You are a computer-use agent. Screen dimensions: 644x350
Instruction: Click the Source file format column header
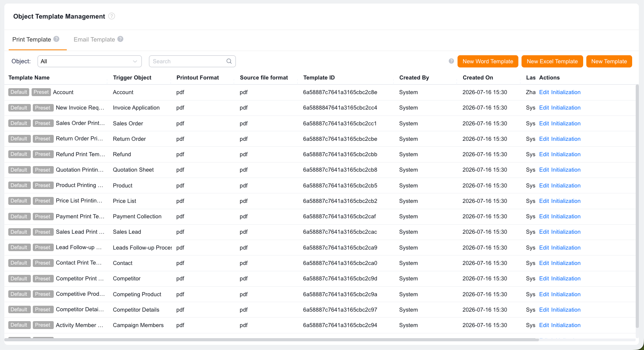tap(264, 78)
